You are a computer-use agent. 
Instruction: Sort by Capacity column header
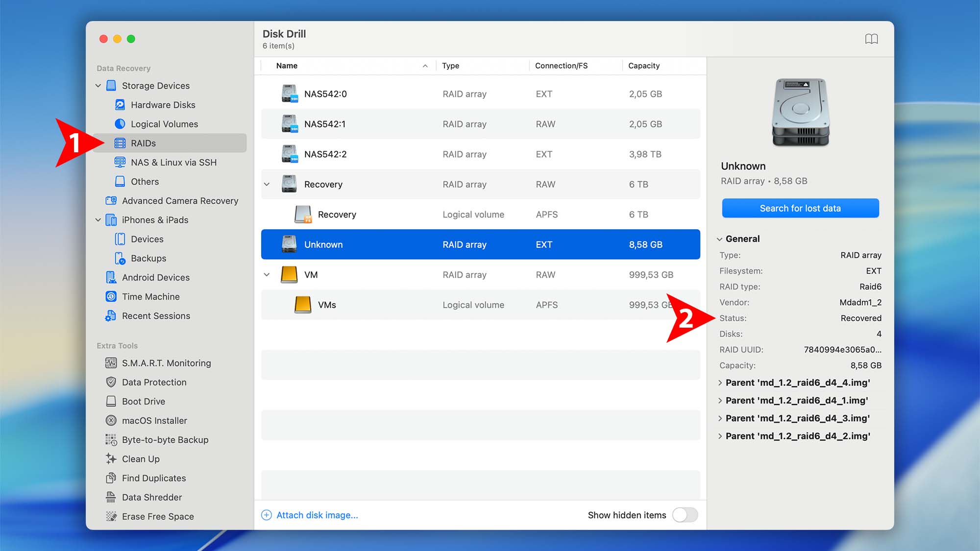[x=664, y=66]
